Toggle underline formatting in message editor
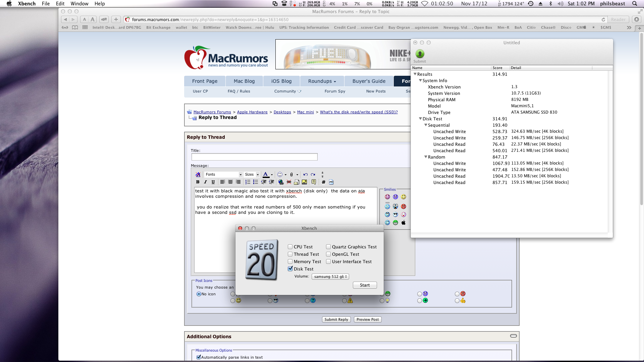644x362 pixels. tap(213, 182)
